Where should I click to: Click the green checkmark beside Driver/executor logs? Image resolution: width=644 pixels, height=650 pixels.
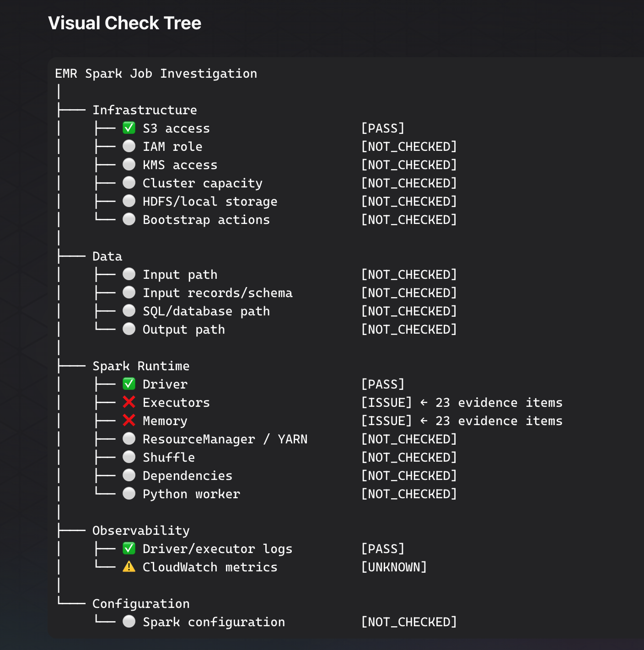[129, 549]
